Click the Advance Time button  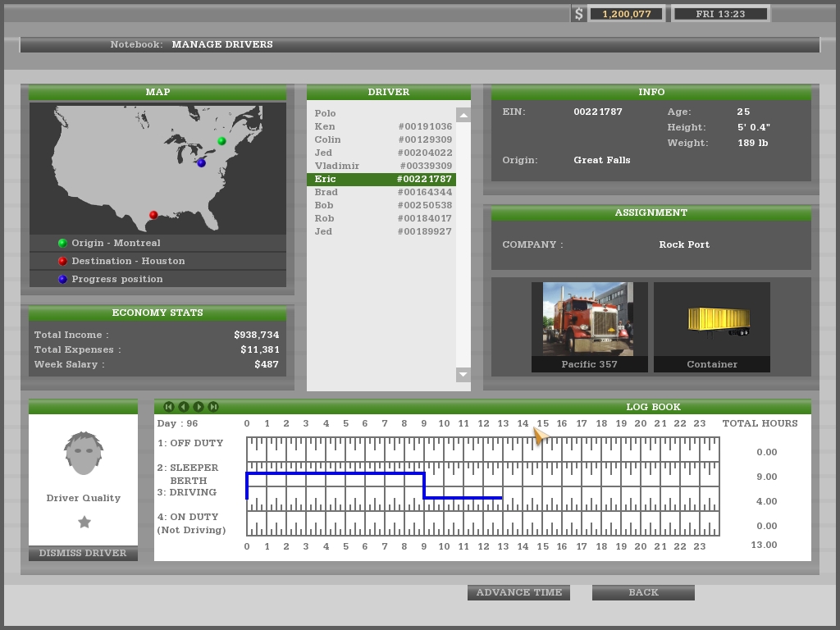[518, 592]
